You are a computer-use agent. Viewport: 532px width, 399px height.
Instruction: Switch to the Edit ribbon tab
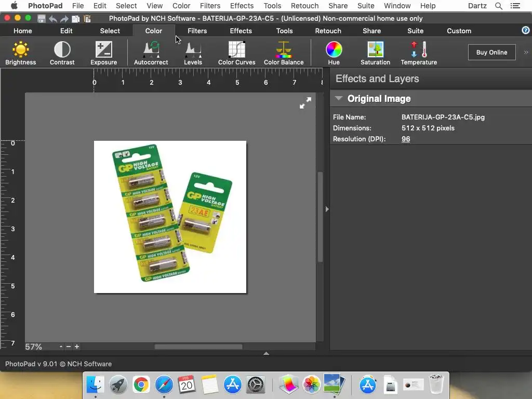pos(66,31)
